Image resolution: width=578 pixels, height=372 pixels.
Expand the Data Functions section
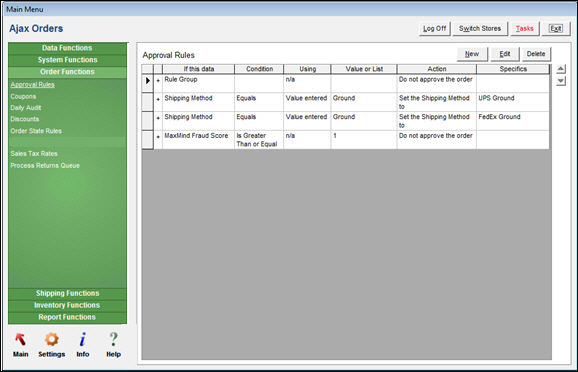pos(67,48)
